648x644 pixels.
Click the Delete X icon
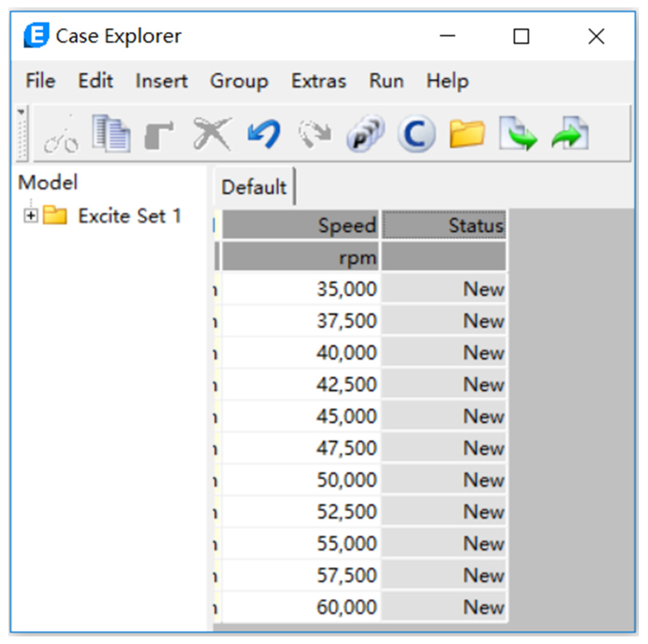212,134
